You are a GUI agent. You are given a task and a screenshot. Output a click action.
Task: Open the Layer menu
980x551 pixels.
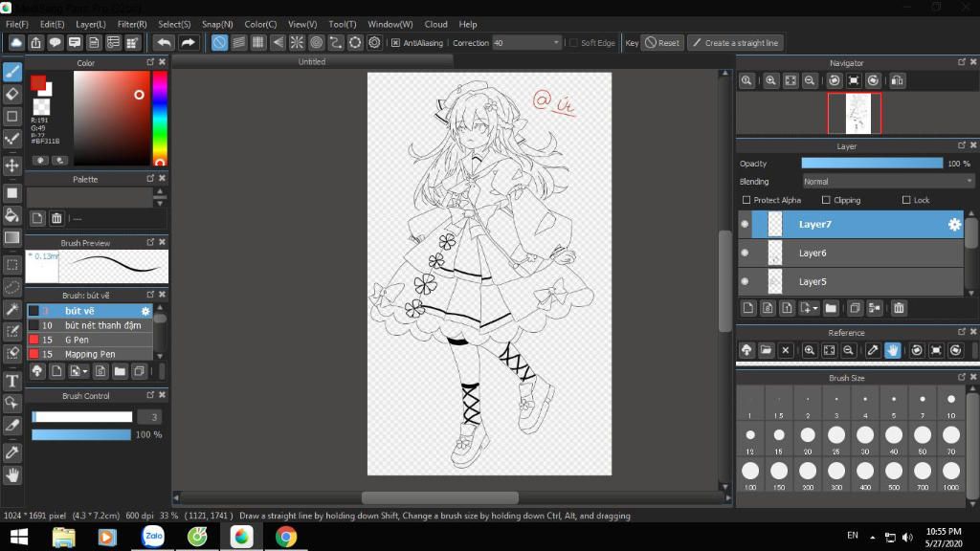click(x=91, y=24)
